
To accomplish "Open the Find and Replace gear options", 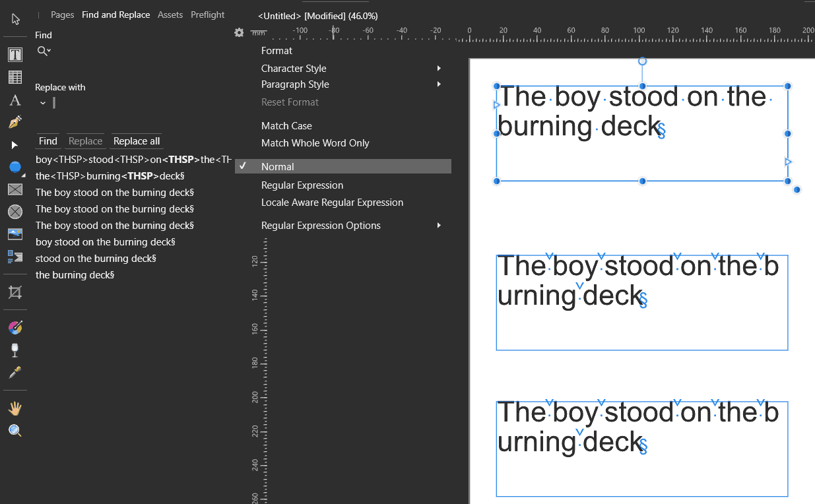I will coord(239,32).
